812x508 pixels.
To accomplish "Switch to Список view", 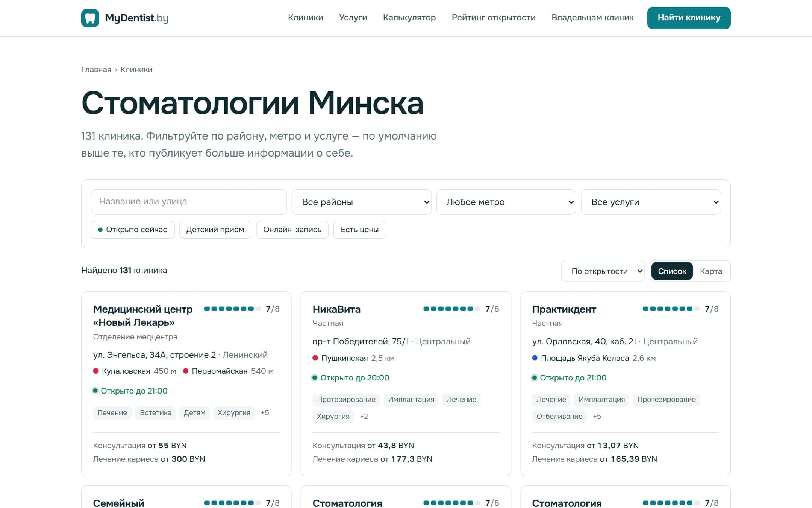I will 672,271.
